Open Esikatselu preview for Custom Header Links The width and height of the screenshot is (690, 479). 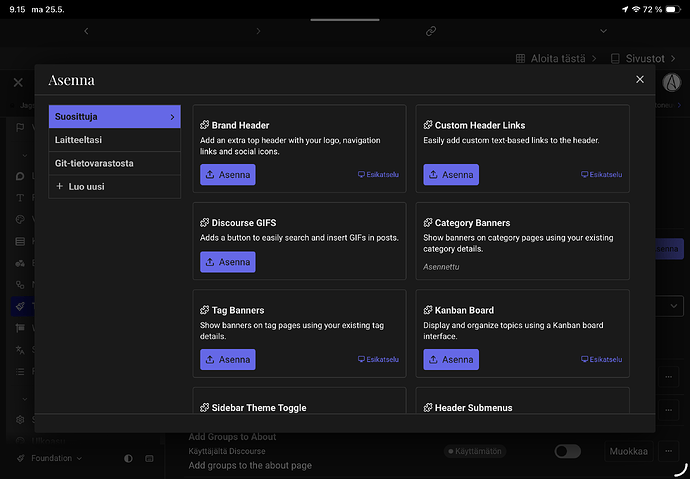coord(602,175)
